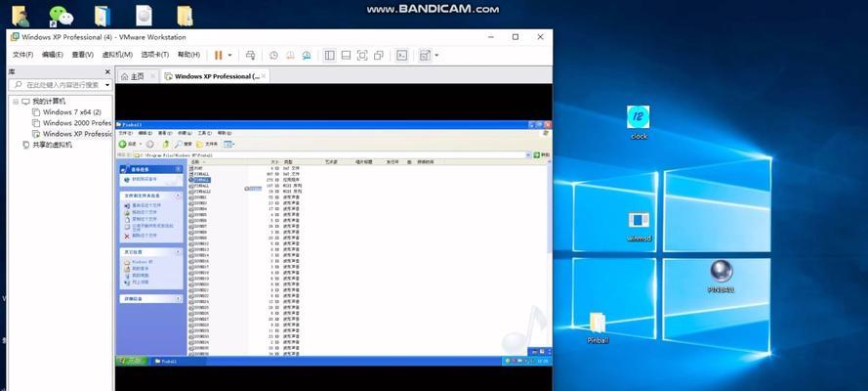The height and width of the screenshot is (391, 868).
Task: Take a snapshot using the clock icon
Action: [x=273, y=55]
